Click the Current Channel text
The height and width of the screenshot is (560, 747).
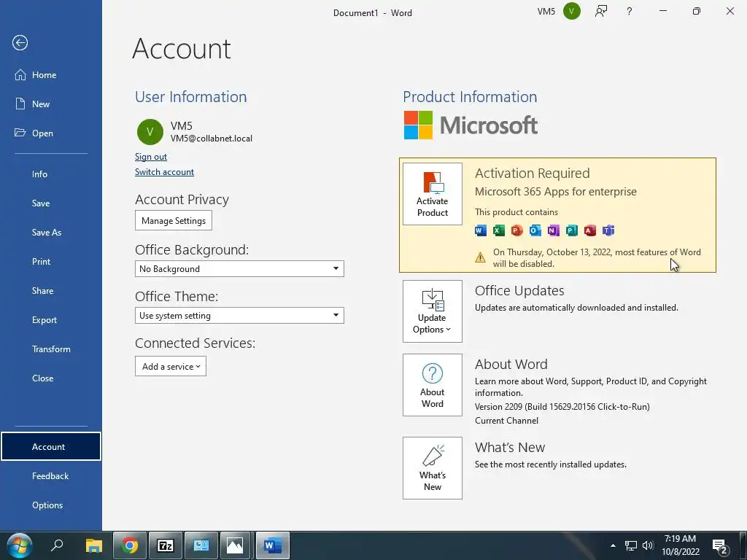pos(506,421)
